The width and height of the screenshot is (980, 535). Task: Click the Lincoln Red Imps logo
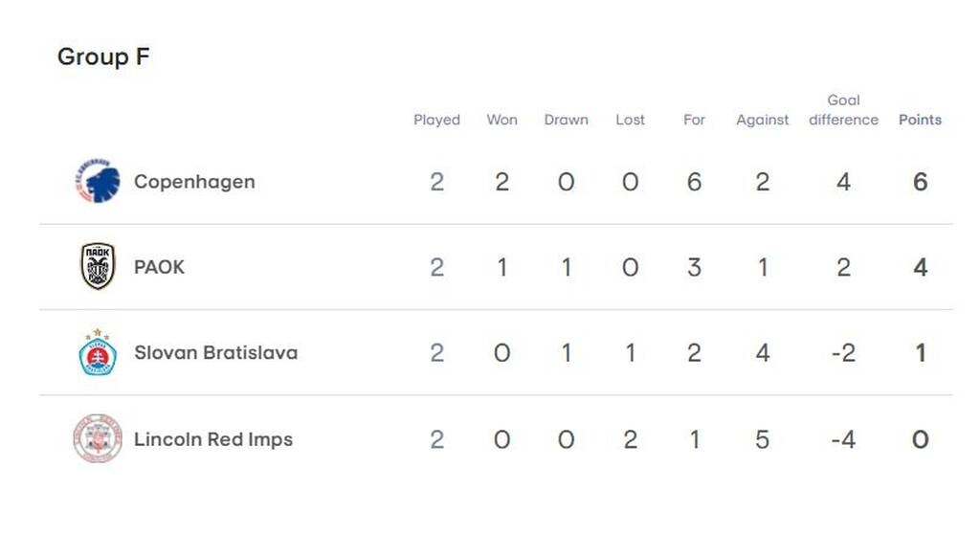(98, 439)
